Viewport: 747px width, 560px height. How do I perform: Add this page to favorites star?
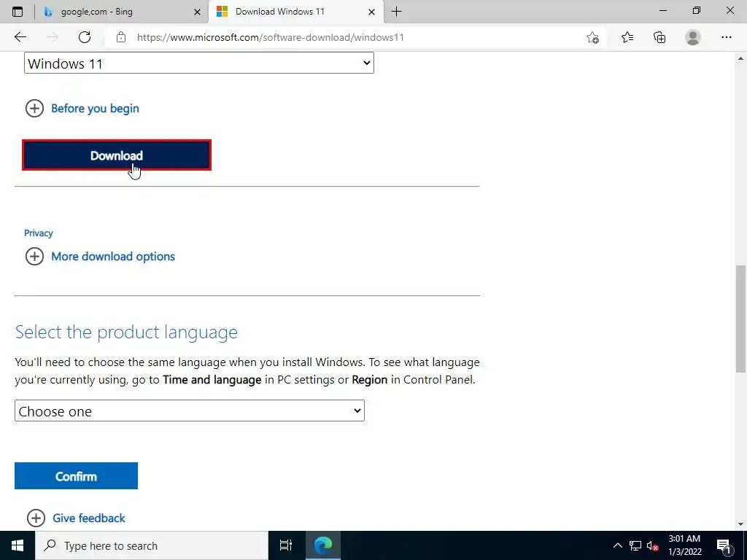[x=592, y=37]
